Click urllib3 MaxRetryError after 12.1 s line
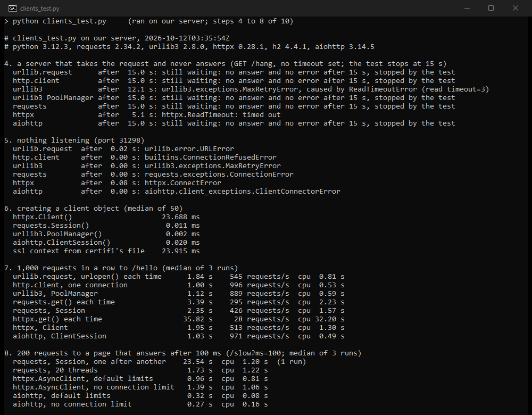 tap(251, 89)
